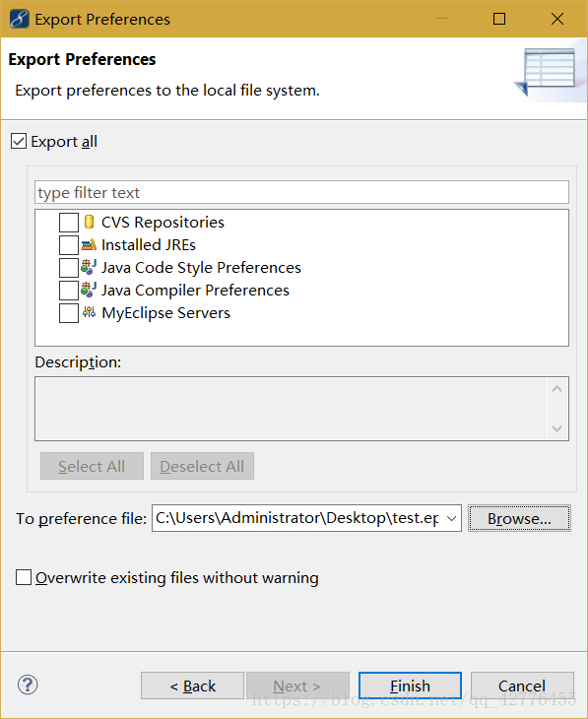Image resolution: width=588 pixels, height=719 pixels.
Task: Click the CVS Repositories cylinder icon
Action: pyautogui.click(x=89, y=222)
